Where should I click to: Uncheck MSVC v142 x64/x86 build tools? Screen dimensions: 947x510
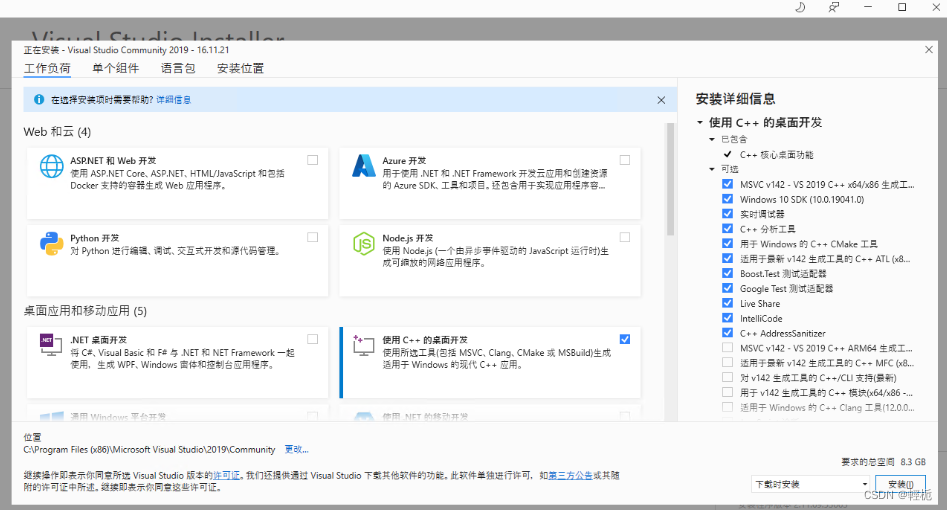pyautogui.click(x=727, y=184)
